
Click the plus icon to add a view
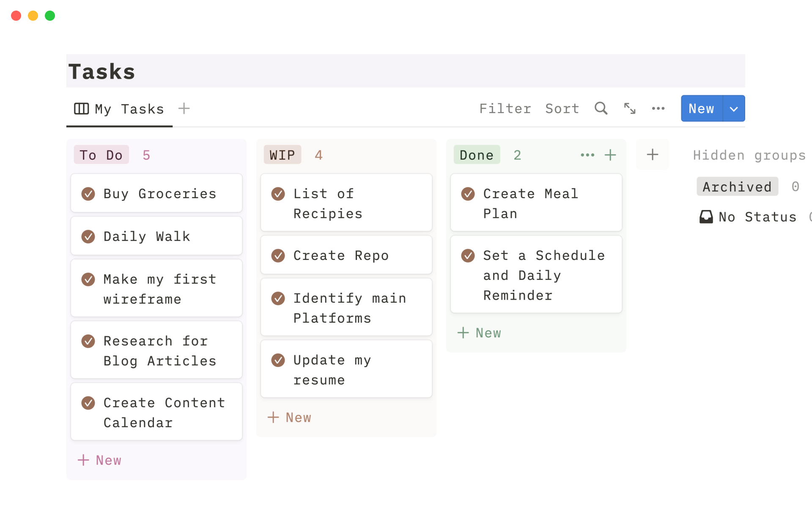(184, 108)
